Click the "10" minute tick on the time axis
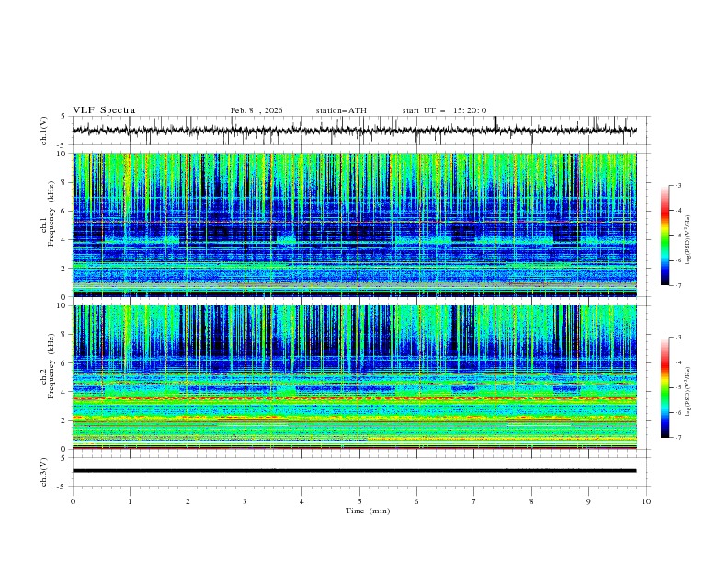This screenshot has height=563, width=728. point(646,501)
